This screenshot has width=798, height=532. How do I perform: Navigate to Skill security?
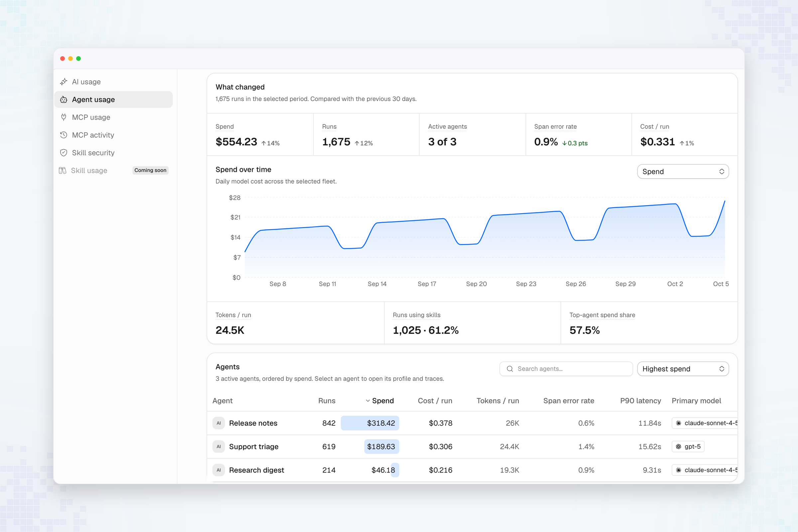114,153
